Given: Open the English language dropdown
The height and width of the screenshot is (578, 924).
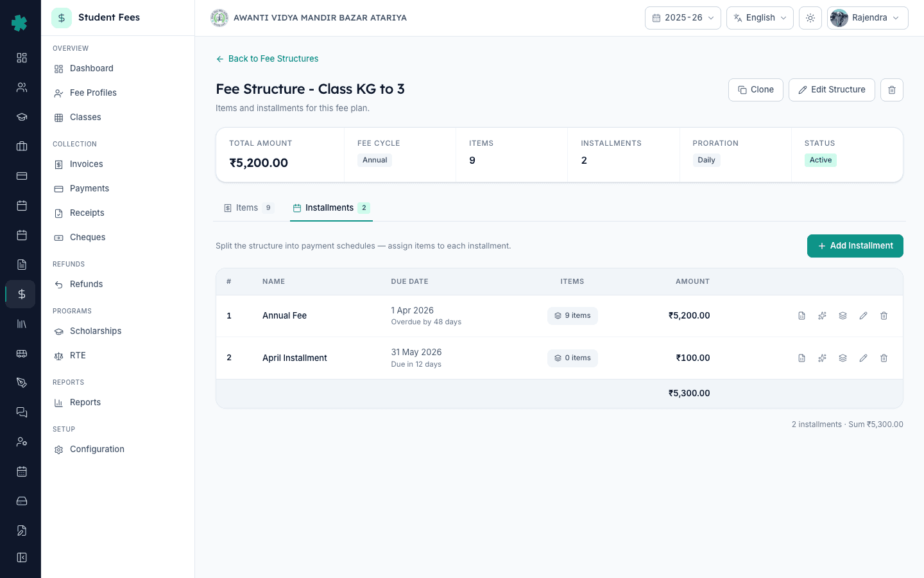Looking at the screenshot, I should click(x=760, y=18).
